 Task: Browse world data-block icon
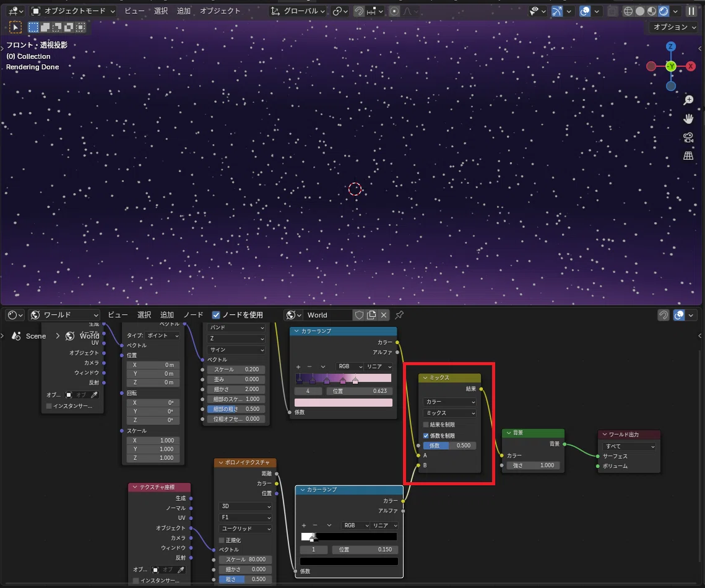[293, 315]
